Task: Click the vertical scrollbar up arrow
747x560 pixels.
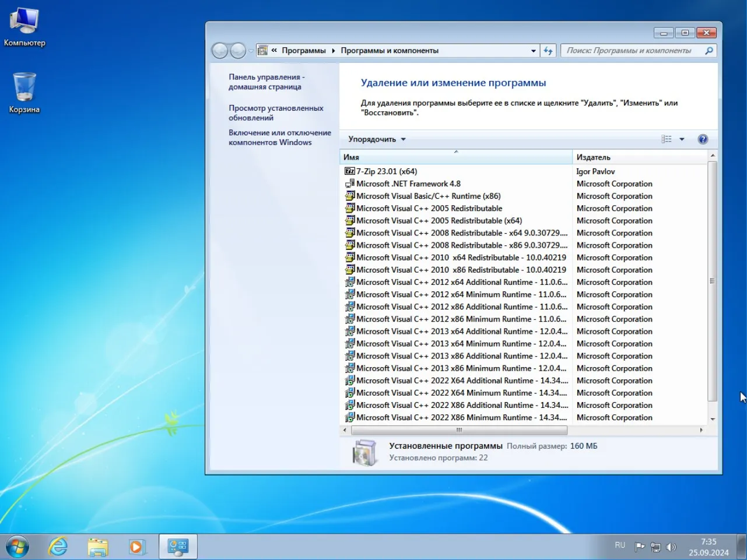Action: 712,156
